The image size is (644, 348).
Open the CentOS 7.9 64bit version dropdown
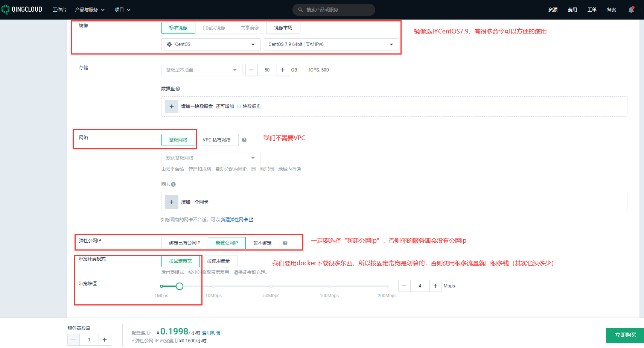pyautogui.click(x=331, y=44)
